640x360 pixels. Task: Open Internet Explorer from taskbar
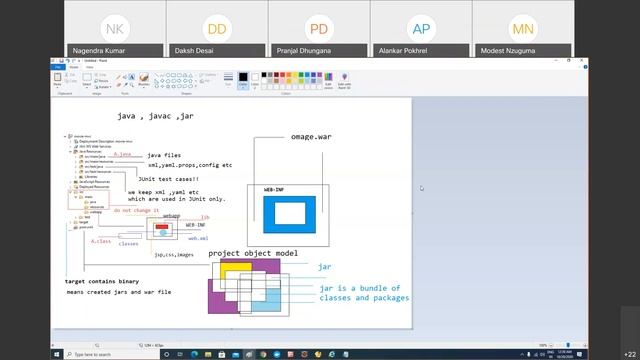(x=332, y=354)
